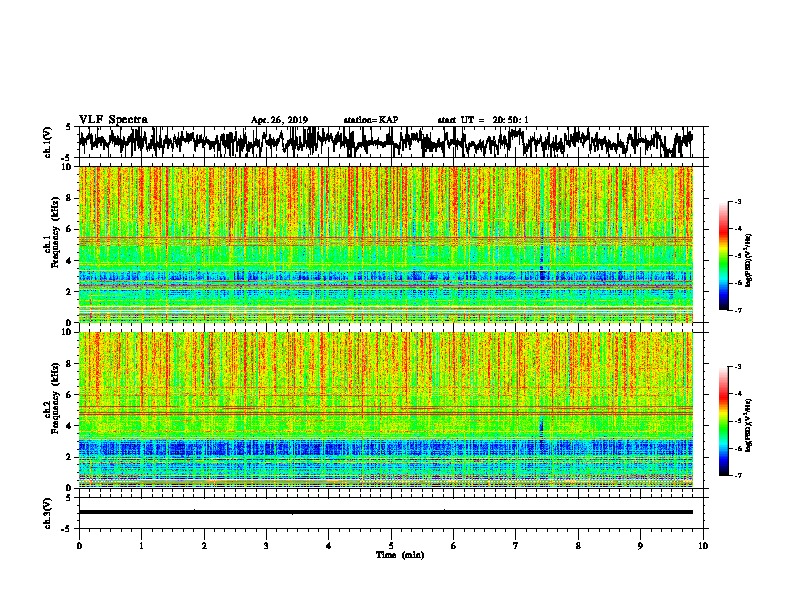792x612 pixels.
Task: Click the "-7" value on ch.2 colorbar
Action: 737,475
